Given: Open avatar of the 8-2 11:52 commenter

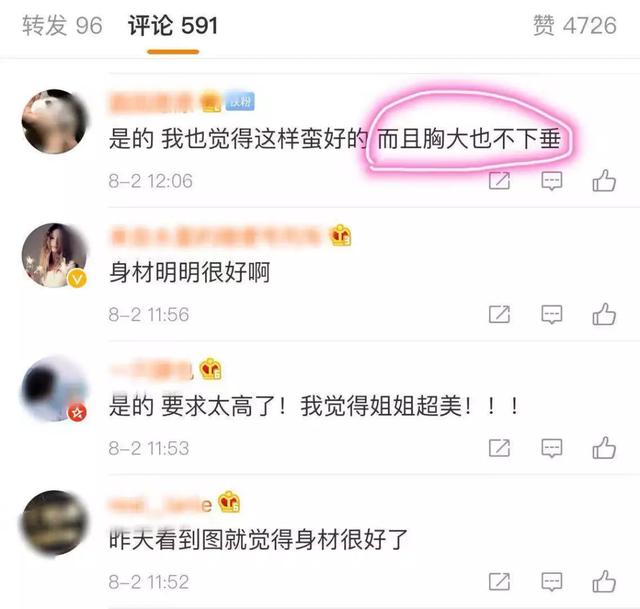Looking at the screenshot, I should 55,523.
